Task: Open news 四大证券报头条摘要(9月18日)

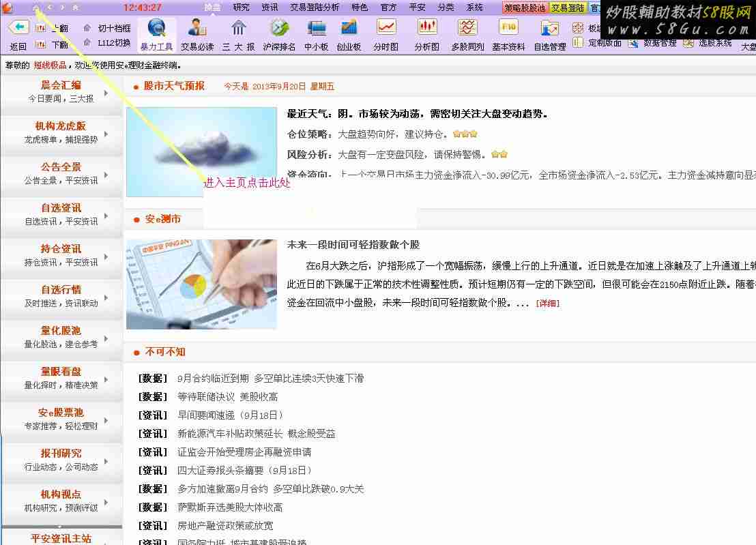Action: pyautogui.click(x=244, y=470)
